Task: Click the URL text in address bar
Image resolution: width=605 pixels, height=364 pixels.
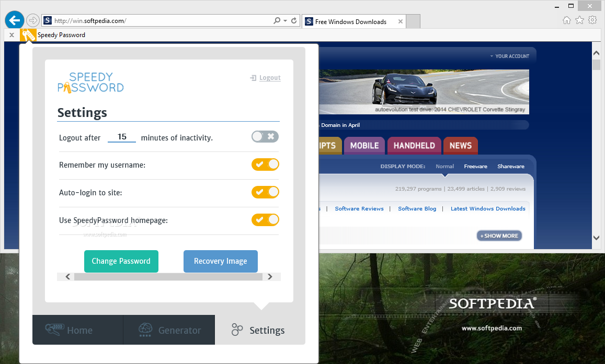Action: pos(90,21)
